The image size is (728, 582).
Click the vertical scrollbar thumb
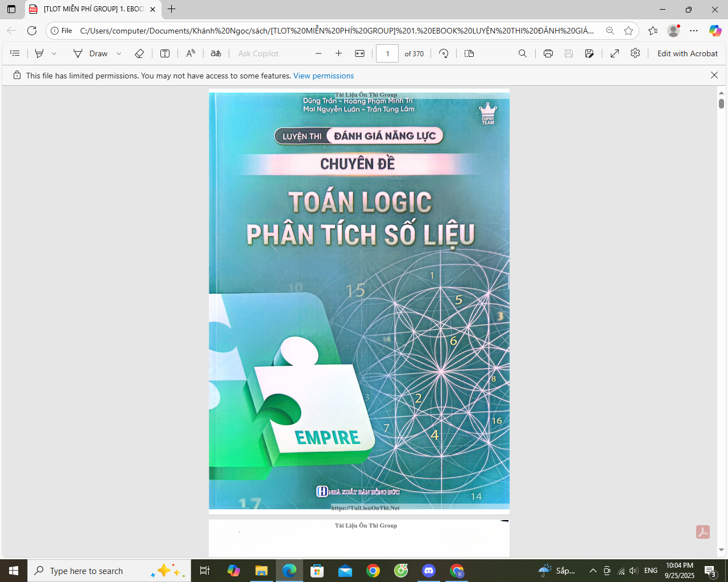click(x=721, y=103)
